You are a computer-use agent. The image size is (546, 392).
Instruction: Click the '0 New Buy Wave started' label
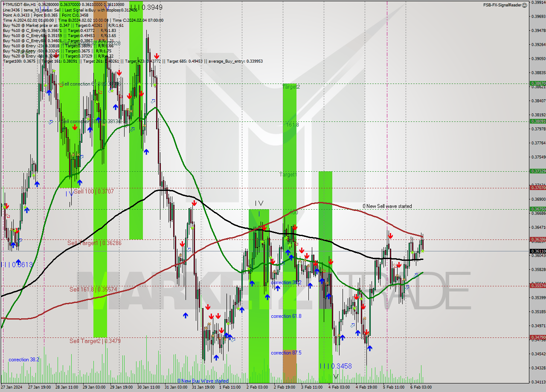point(203,381)
